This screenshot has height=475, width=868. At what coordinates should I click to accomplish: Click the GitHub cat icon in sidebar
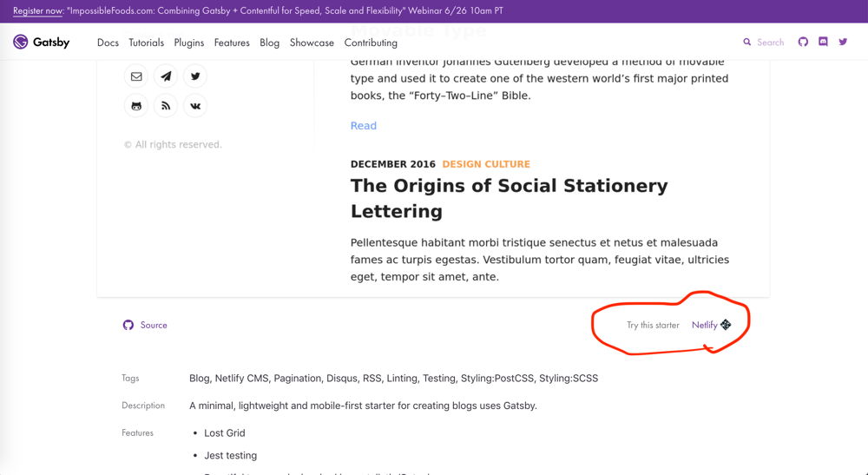coord(136,106)
